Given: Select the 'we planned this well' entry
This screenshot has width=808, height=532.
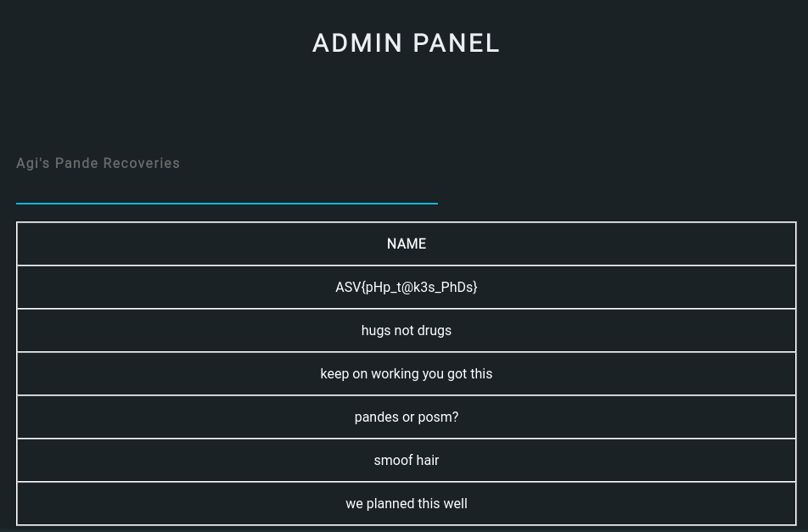Looking at the screenshot, I should pos(406,503).
